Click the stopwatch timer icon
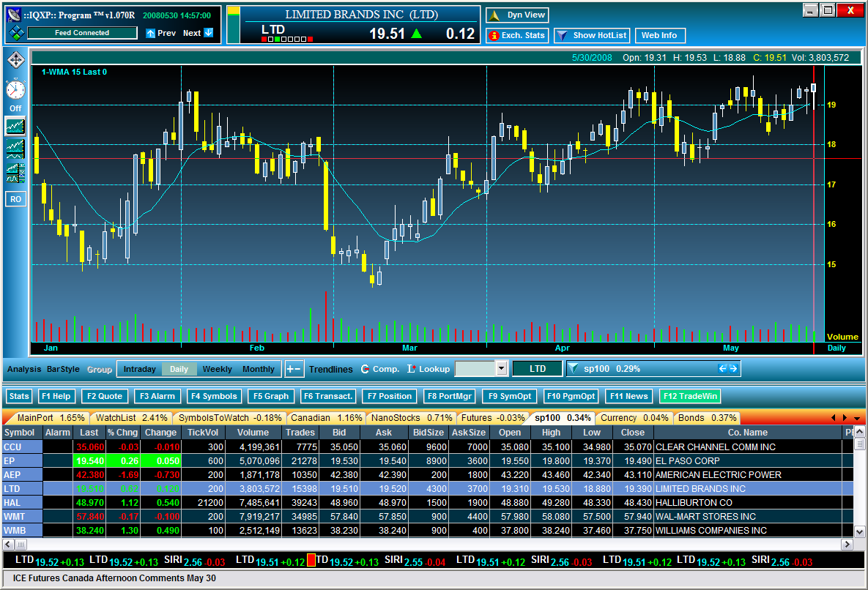The width and height of the screenshot is (868, 590). pyautogui.click(x=15, y=89)
